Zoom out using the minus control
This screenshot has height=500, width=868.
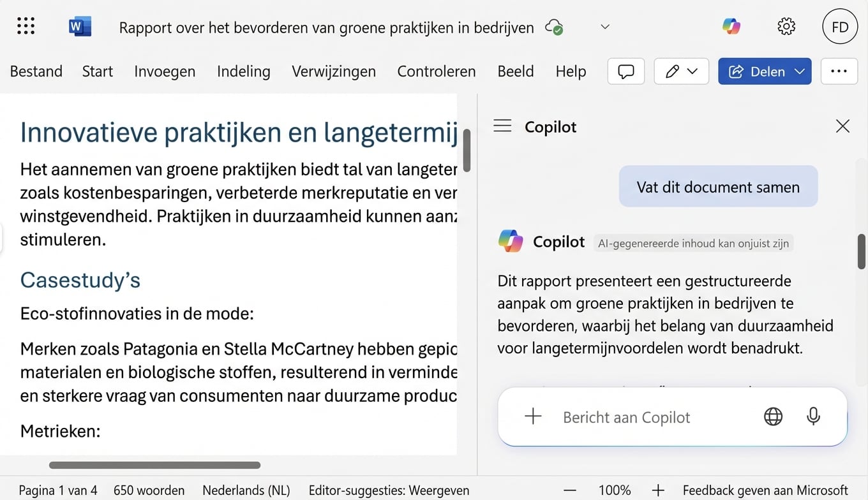click(570, 490)
